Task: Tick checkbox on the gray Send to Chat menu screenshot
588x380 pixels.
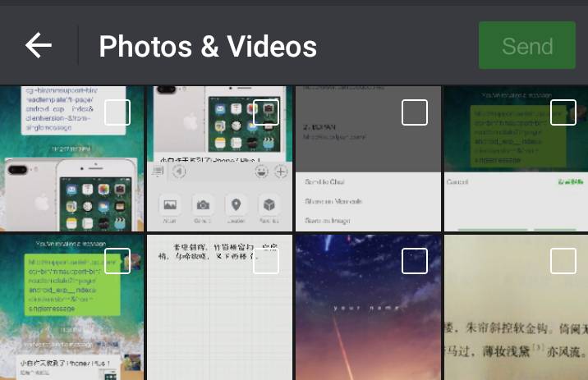Action: (415, 112)
